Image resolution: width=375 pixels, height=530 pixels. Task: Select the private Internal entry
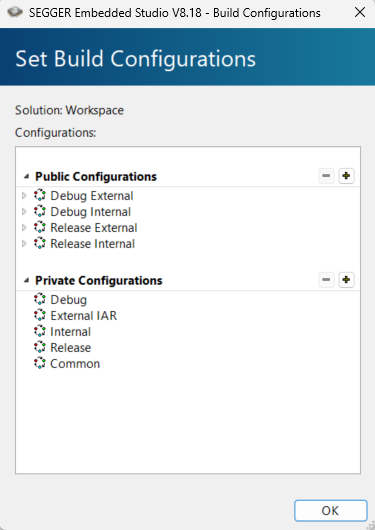70,331
